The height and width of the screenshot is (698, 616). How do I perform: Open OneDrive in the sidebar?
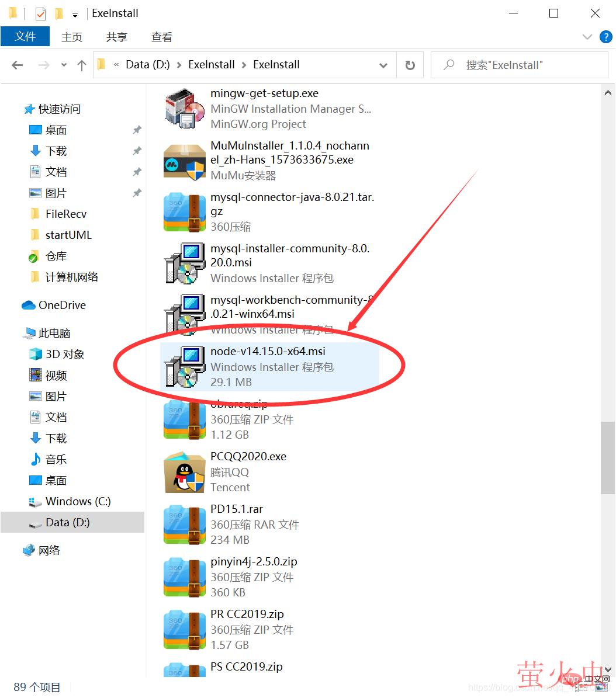pos(53,305)
